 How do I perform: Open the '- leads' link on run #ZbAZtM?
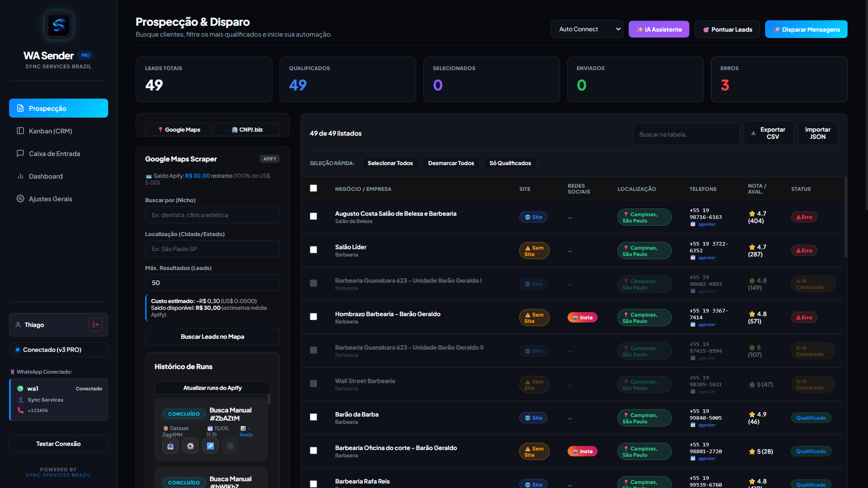246,431
